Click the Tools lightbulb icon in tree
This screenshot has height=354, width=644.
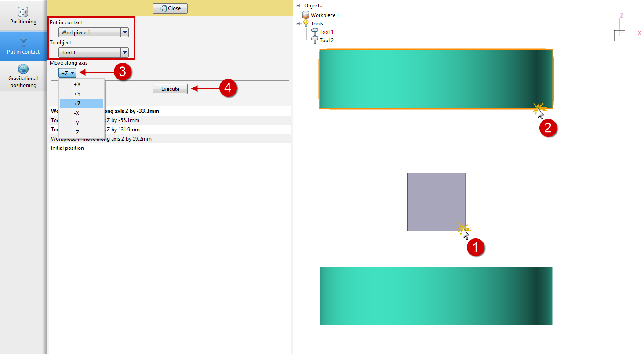click(x=306, y=24)
